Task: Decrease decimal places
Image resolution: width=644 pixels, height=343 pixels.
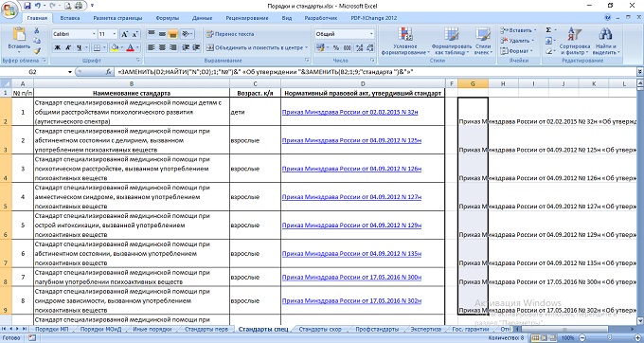Action: pos(369,47)
